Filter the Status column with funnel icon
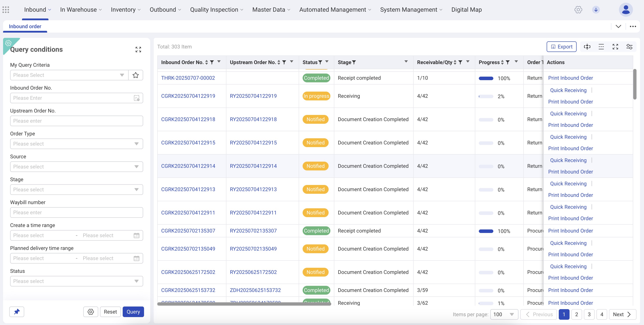 click(320, 62)
